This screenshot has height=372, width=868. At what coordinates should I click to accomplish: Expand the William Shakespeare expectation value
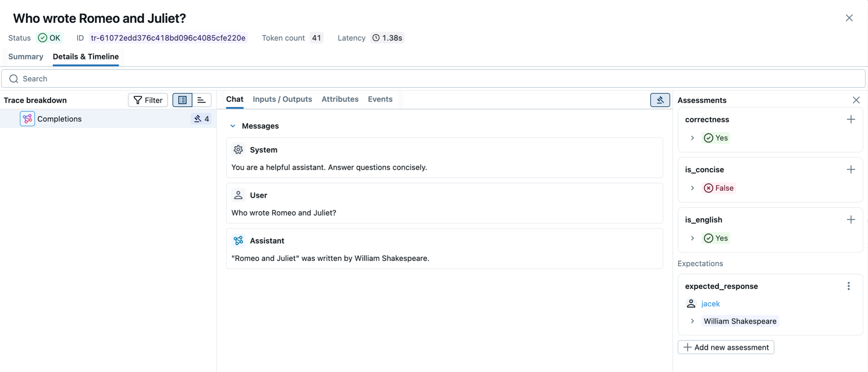click(692, 321)
